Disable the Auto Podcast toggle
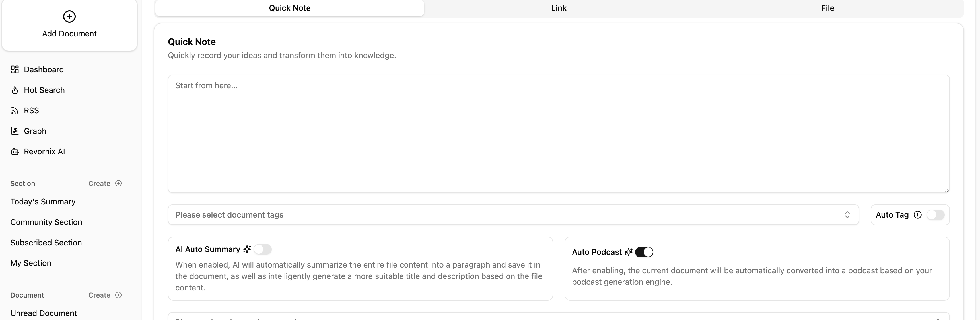 pyautogui.click(x=644, y=252)
